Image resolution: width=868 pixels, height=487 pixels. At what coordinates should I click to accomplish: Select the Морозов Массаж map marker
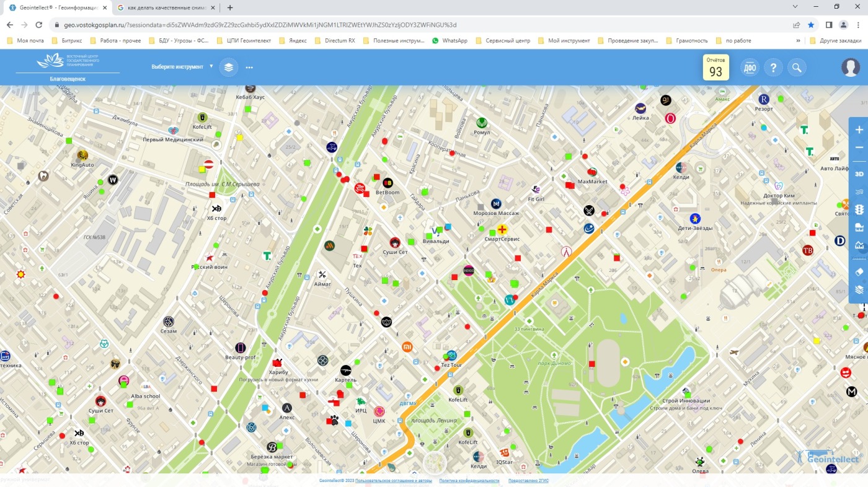coord(496,204)
